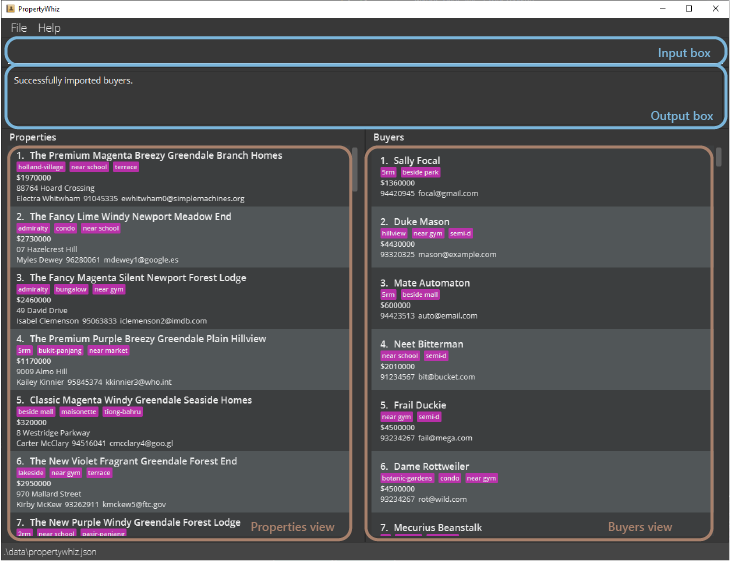Click the 'botanic-gardens' tag on Dame Rottweiler

click(407, 478)
